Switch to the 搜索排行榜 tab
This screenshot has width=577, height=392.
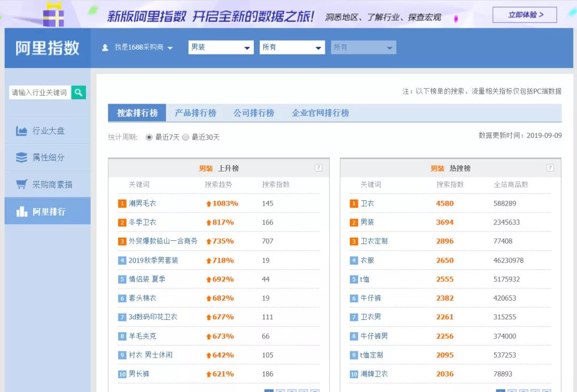[137, 113]
